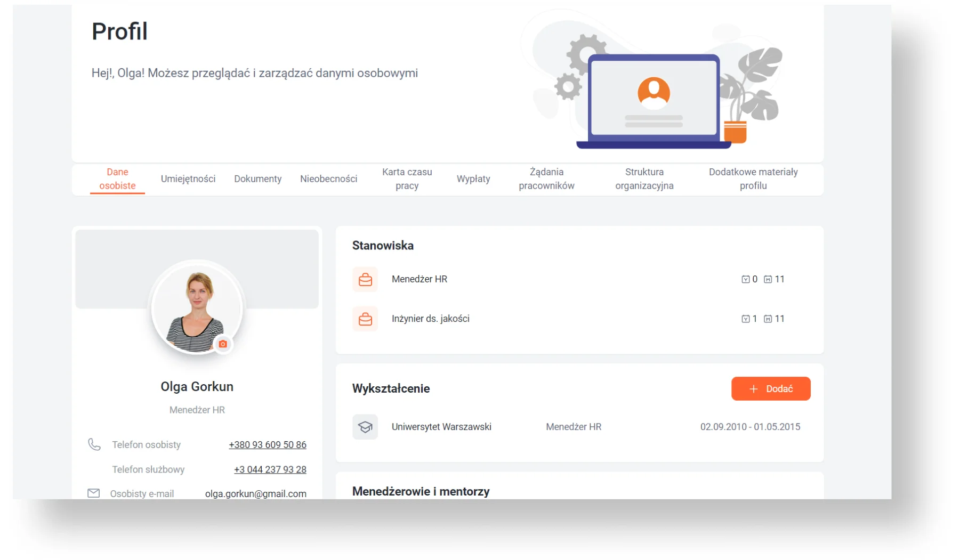960x560 pixels.
Task: Open the Struktura organizacyjna tab
Action: (644, 179)
